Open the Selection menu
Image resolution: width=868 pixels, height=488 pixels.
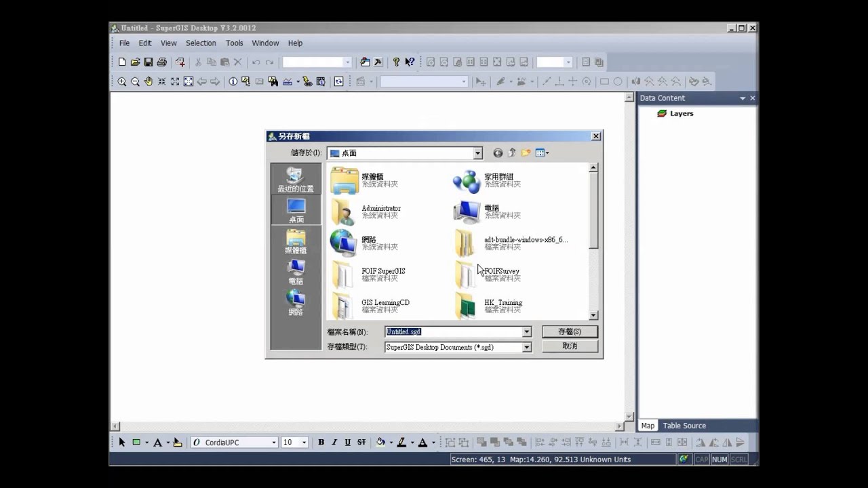tap(201, 43)
